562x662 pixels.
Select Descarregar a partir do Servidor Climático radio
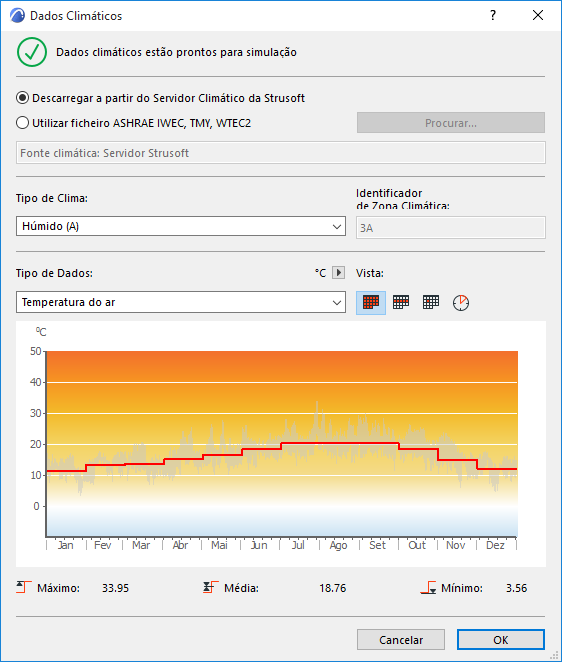(x=22, y=98)
